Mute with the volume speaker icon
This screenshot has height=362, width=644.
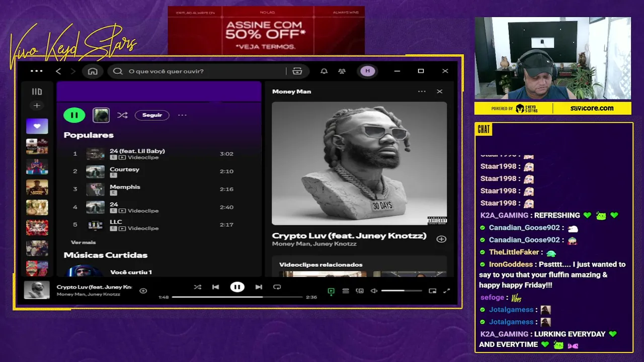click(374, 291)
